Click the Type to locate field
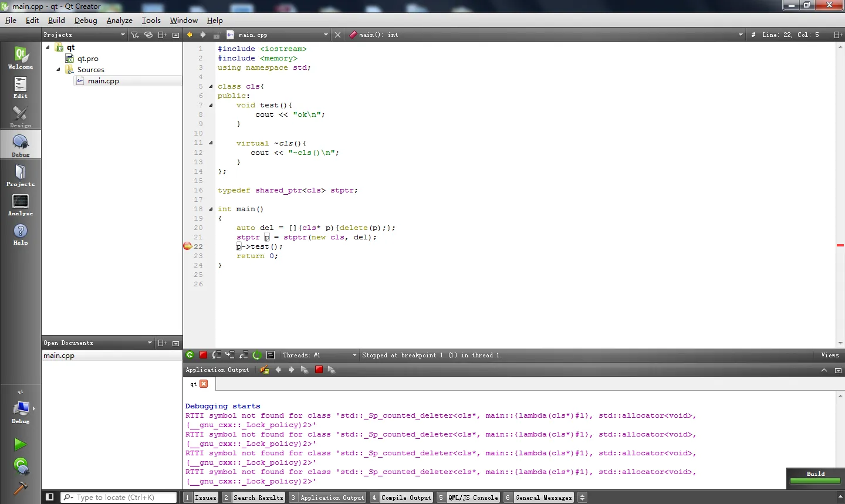 [119, 498]
